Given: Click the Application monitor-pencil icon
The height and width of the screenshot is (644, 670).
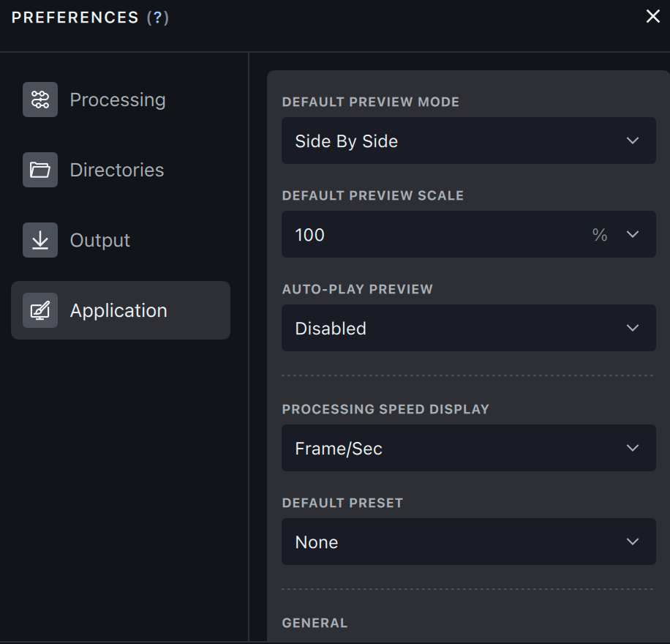Looking at the screenshot, I should pyautogui.click(x=40, y=310).
